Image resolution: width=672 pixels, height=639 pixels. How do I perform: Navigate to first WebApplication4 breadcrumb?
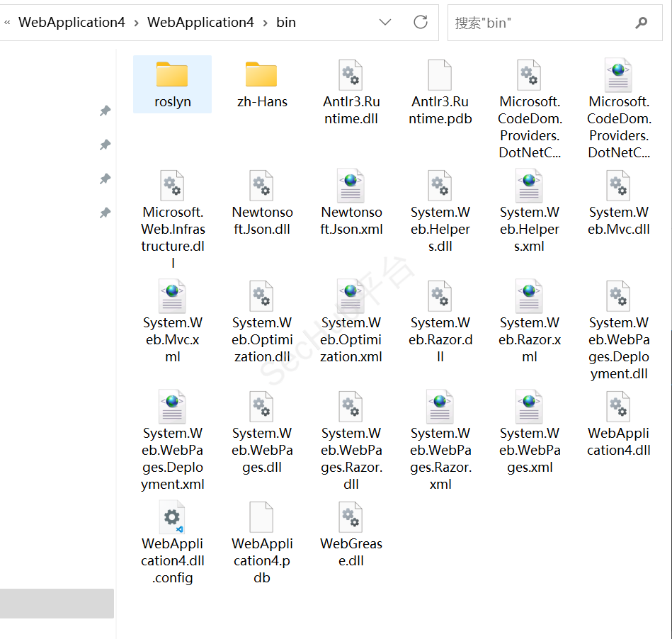click(72, 23)
